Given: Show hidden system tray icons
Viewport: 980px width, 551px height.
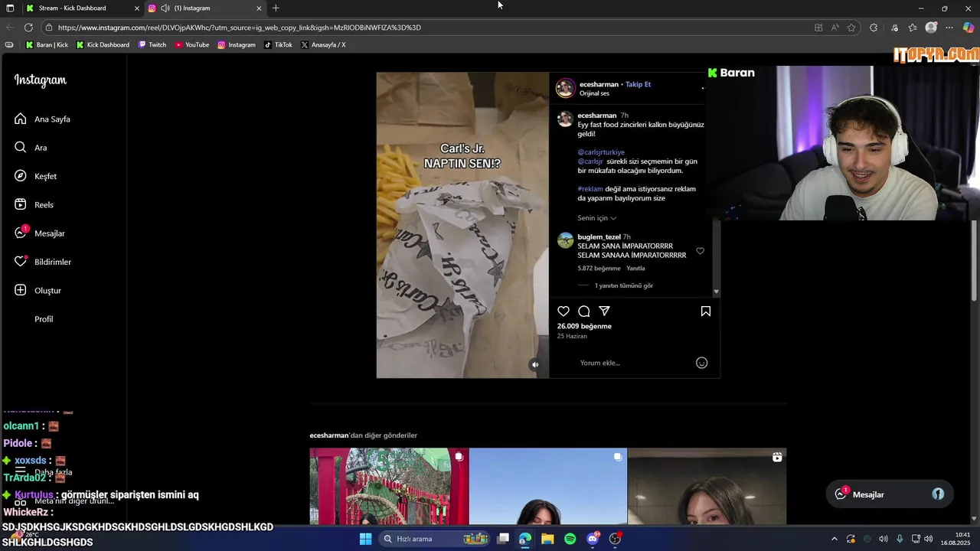Looking at the screenshot, I should click(834, 539).
